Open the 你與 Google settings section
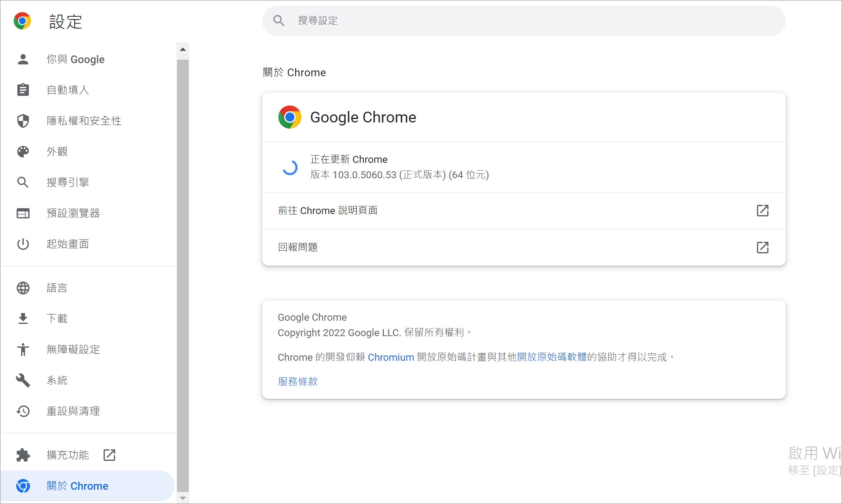842x504 pixels. [x=75, y=59]
